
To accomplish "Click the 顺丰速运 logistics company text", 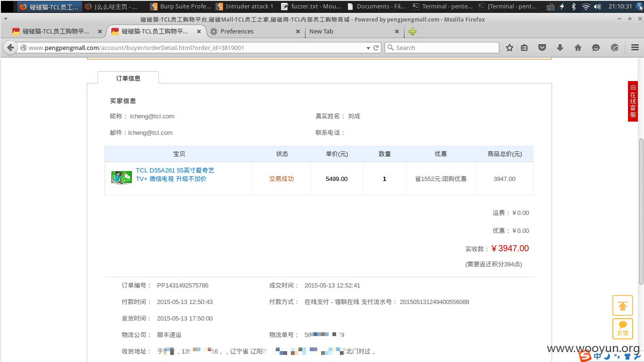I will [169, 335].
